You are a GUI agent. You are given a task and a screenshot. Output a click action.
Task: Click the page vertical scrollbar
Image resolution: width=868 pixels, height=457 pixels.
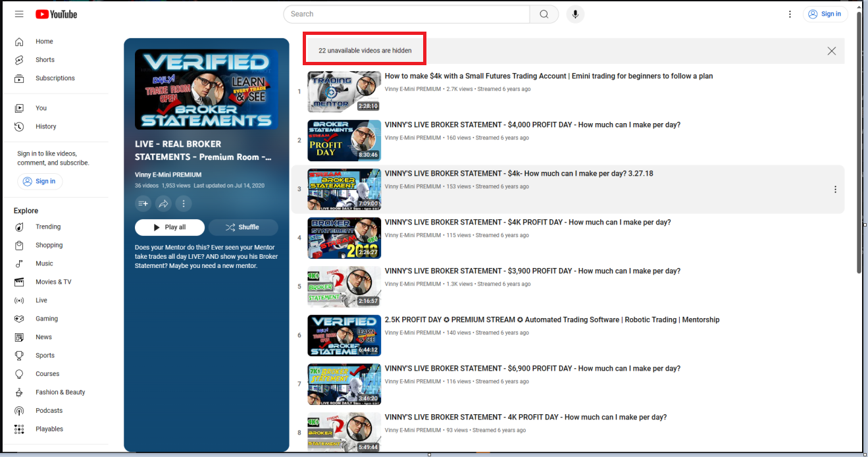point(859,142)
